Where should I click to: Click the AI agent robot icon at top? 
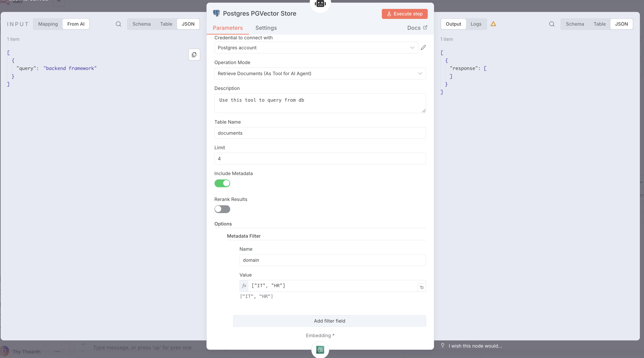(x=320, y=4)
